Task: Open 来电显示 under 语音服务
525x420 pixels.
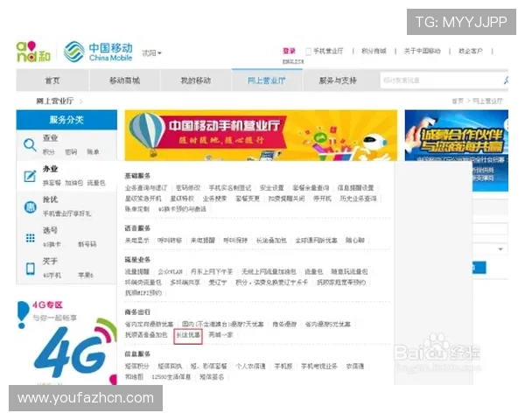Action: pyautogui.click(x=137, y=241)
